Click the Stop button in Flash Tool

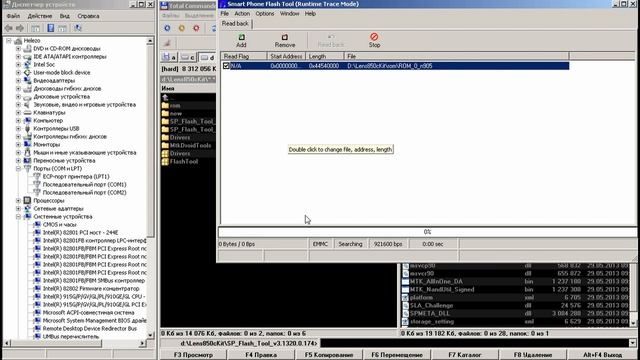tap(374, 40)
